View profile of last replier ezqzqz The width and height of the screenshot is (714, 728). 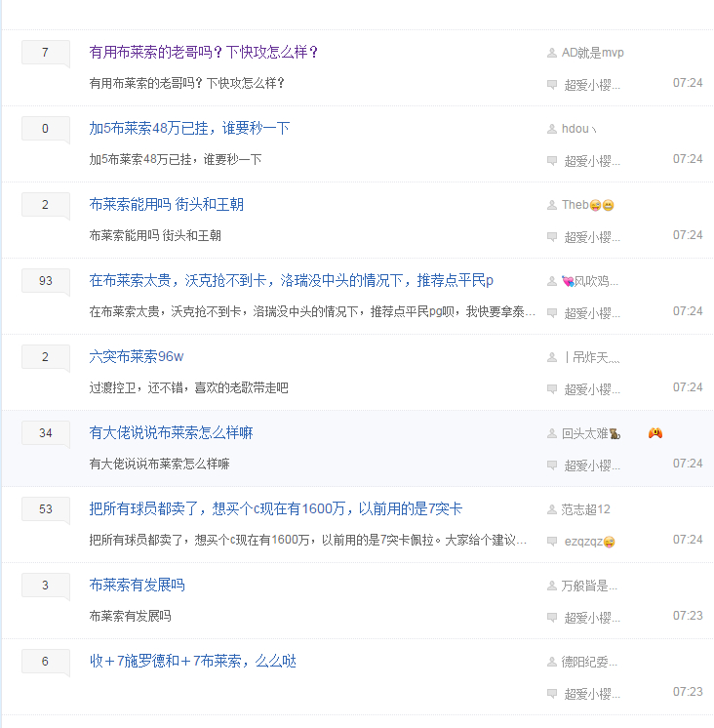[x=589, y=542]
